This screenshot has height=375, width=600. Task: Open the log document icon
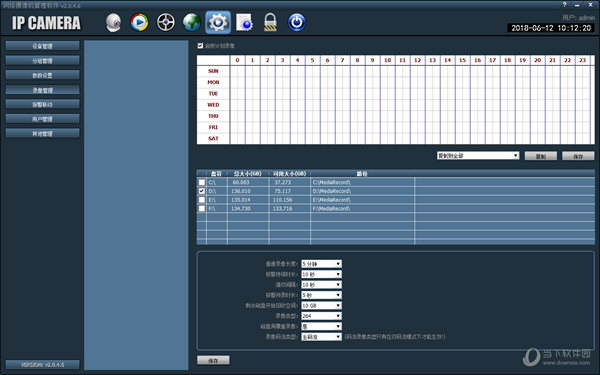(x=244, y=22)
